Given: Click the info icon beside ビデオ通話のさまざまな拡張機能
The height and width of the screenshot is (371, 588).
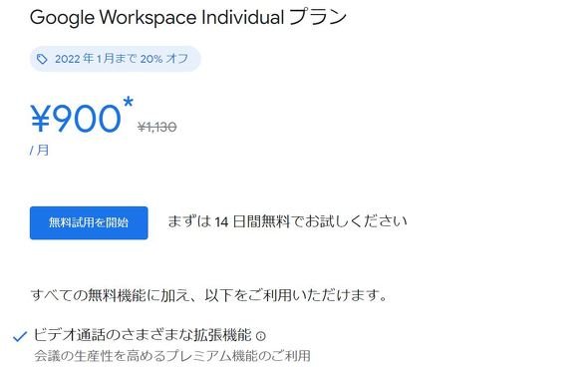Looking at the screenshot, I should (261, 336).
